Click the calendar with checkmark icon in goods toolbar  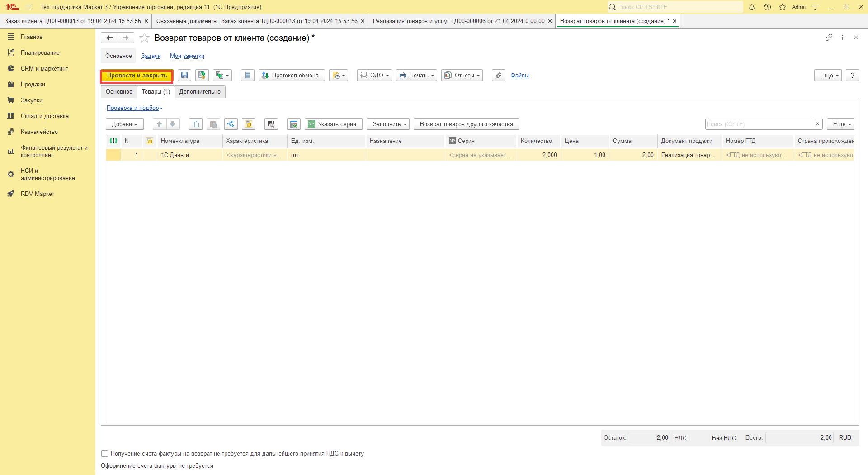[294, 124]
